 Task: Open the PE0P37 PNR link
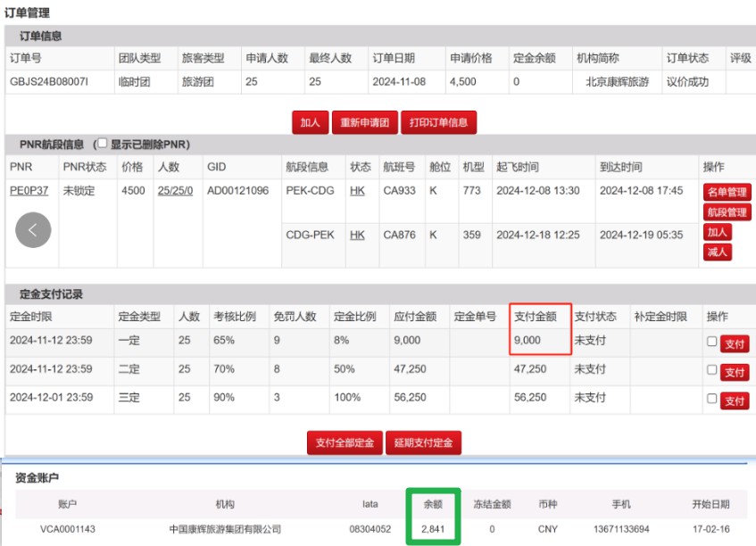pyautogui.click(x=29, y=191)
